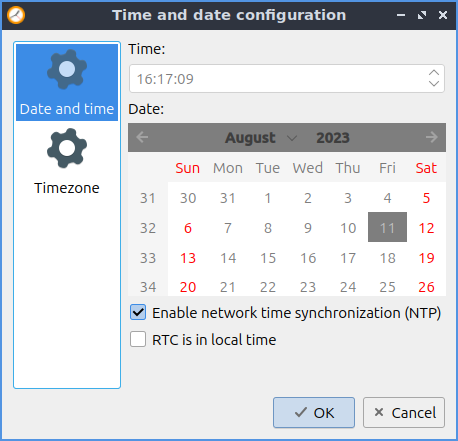Choose Sunday the 6th in calendar
Image resolution: width=458 pixels, height=441 pixels.
pos(188,228)
